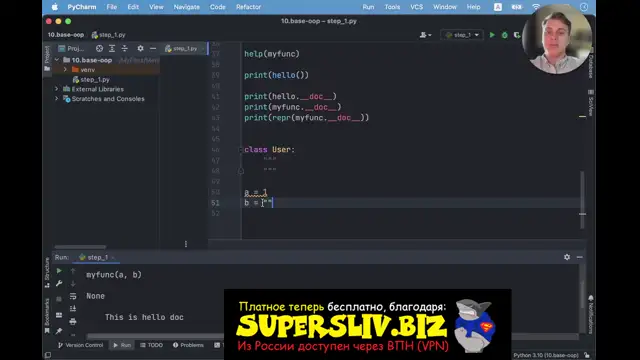Click the Print icon in Run console
The image size is (640, 360).
73,322
